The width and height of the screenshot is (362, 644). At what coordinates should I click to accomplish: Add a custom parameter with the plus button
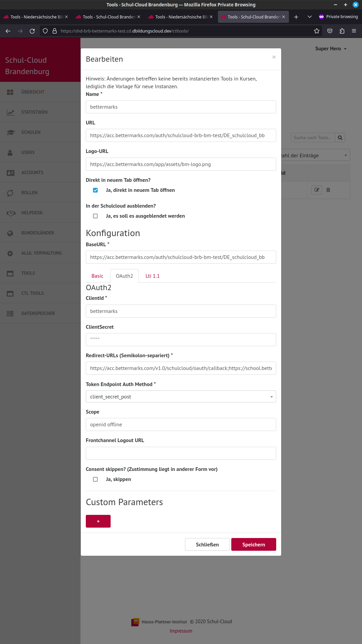pos(98,521)
